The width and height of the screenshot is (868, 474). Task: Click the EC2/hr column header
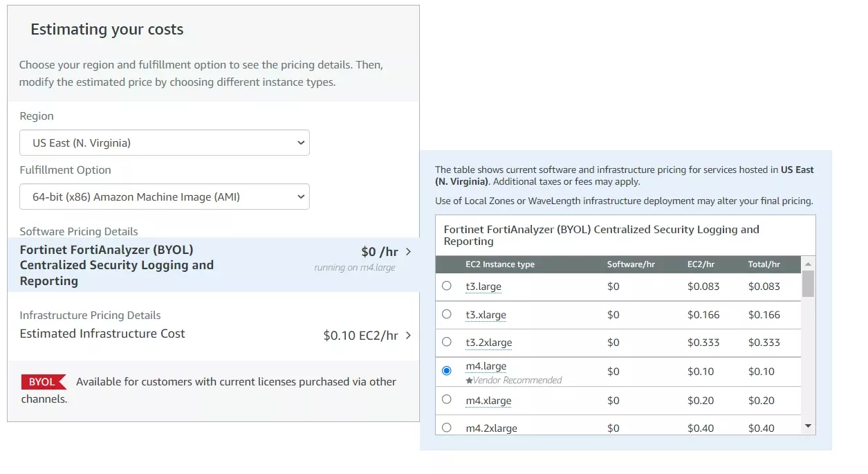click(701, 264)
